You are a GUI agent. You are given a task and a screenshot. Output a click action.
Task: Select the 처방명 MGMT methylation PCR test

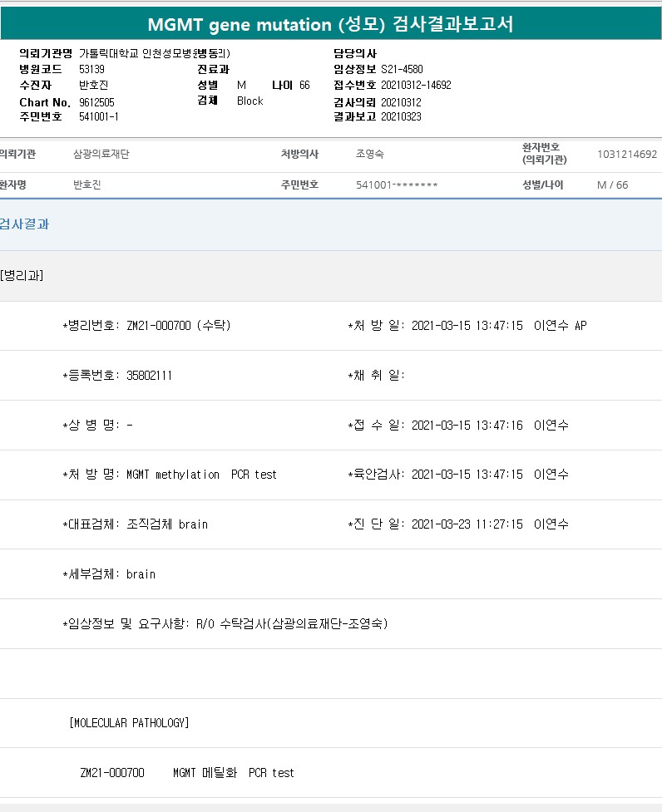(x=201, y=475)
